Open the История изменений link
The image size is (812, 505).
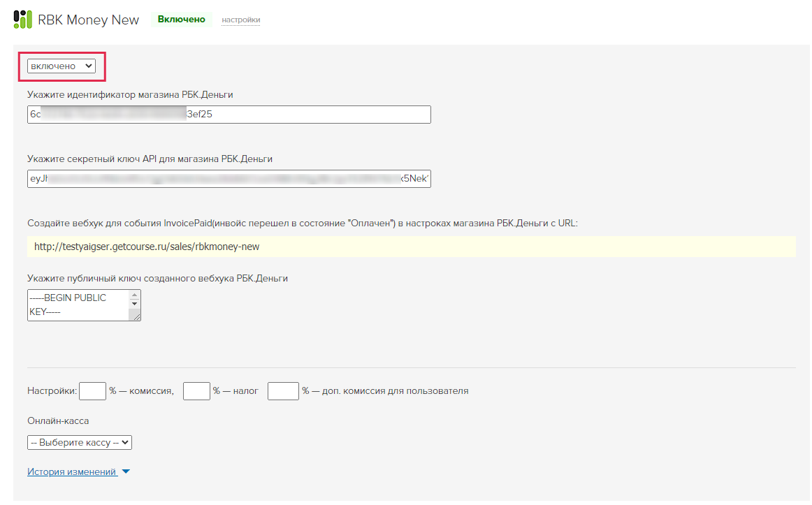pos(71,471)
